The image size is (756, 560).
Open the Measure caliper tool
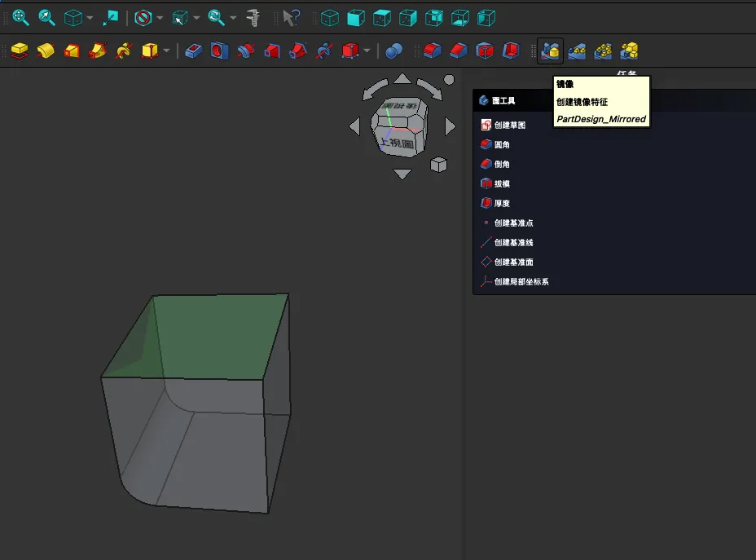coord(253,17)
